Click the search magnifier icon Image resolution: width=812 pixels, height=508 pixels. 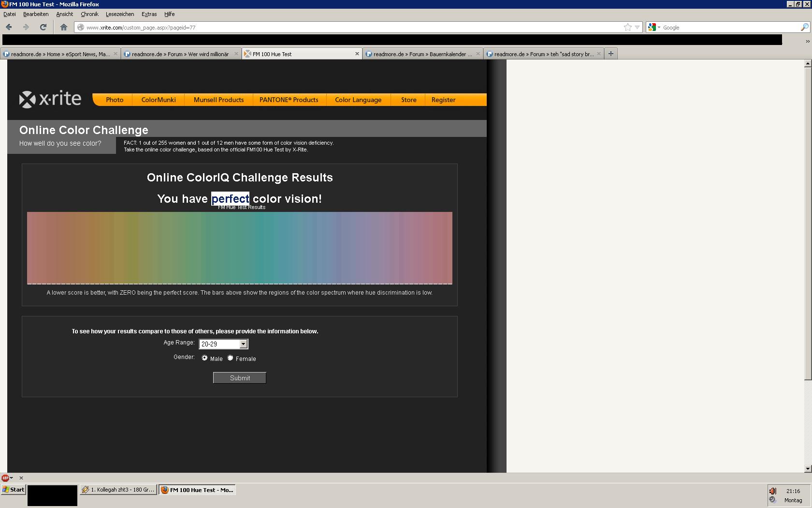coord(804,27)
